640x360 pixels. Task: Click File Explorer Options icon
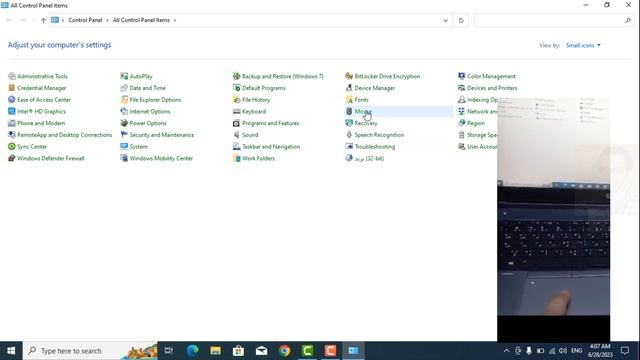(124, 100)
